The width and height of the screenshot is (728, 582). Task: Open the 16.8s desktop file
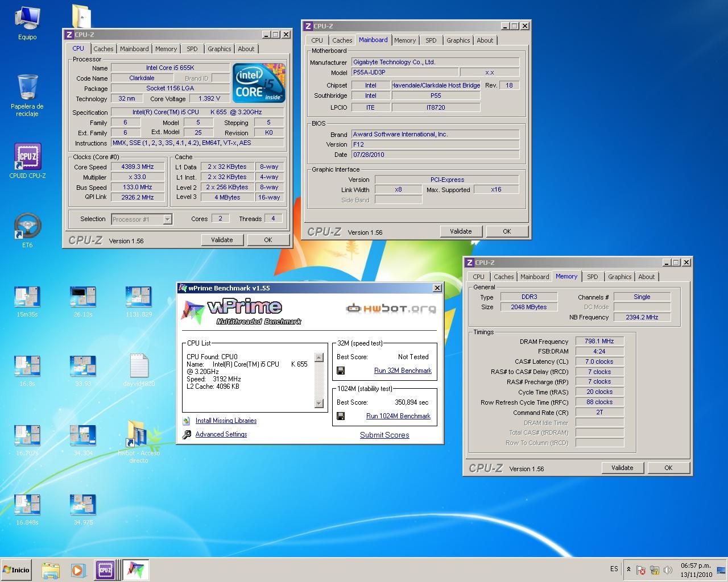(x=27, y=371)
